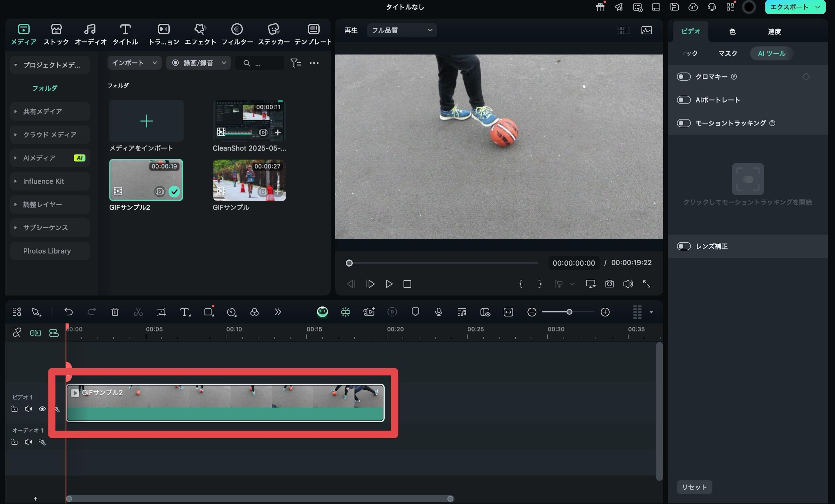Select the GIFサンプル2 clip on the timeline
The image size is (835, 504).
coord(225,403)
